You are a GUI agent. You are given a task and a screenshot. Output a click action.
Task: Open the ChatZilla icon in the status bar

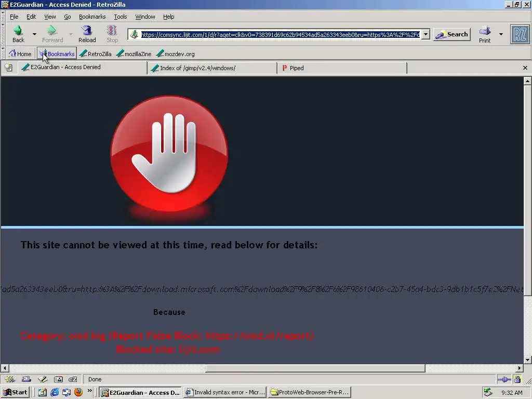pos(73,379)
